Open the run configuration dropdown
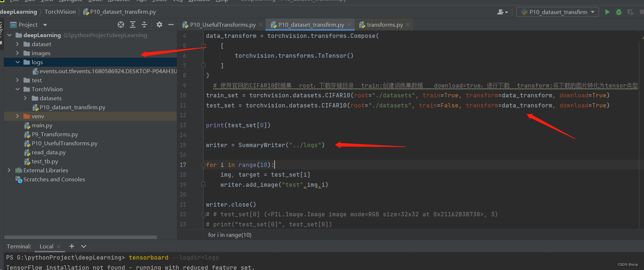This screenshot has width=644, height=270. click(558, 12)
